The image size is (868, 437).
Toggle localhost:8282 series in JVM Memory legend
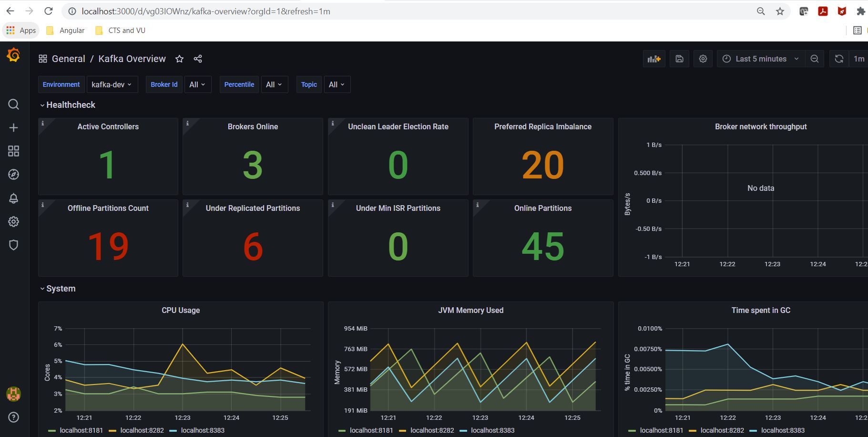[x=431, y=430]
